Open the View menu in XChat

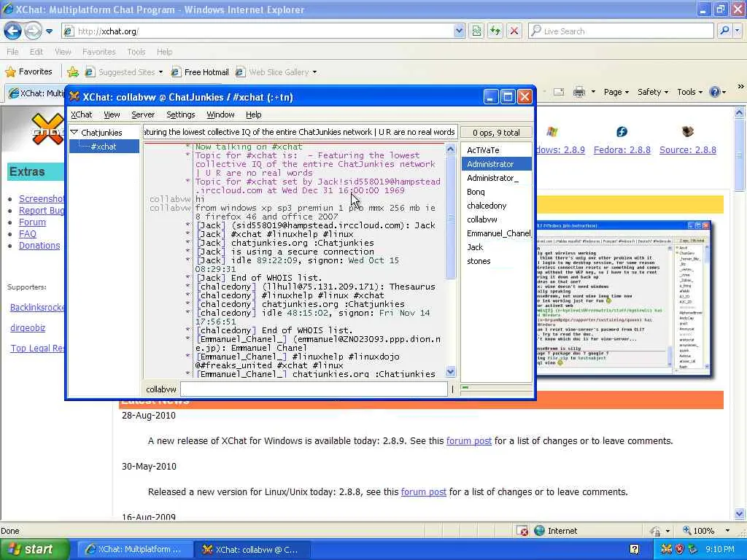tap(112, 114)
